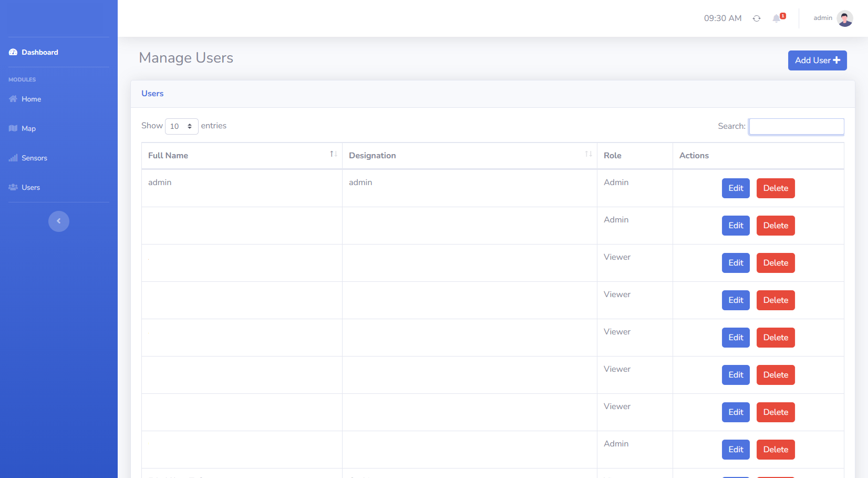868x478 pixels.
Task: Click the Users group icon in the sidebar
Action: [13, 187]
